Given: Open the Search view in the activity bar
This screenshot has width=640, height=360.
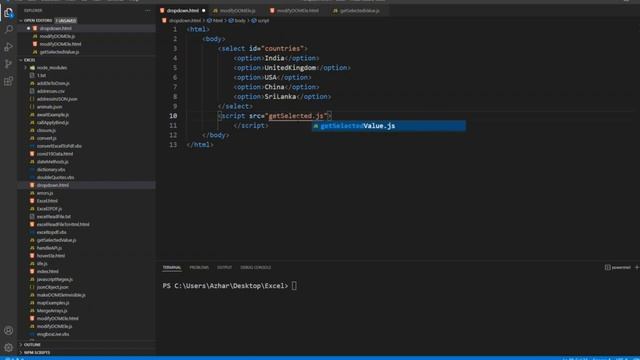Looking at the screenshot, I should coord(8,29).
